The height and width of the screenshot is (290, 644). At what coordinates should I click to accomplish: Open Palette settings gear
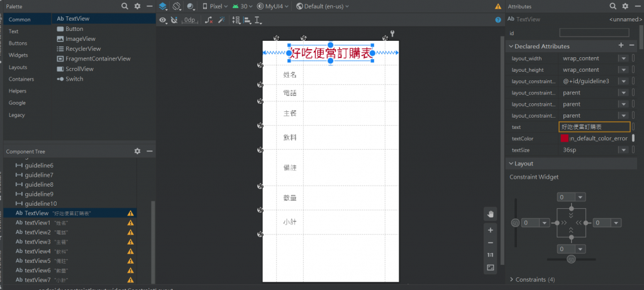click(x=138, y=6)
